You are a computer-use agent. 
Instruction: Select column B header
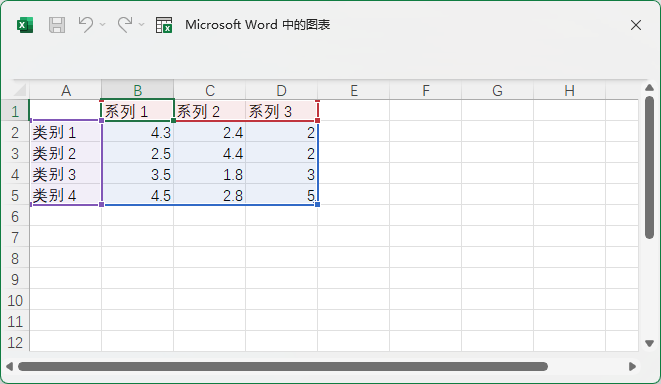pos(137,90)
